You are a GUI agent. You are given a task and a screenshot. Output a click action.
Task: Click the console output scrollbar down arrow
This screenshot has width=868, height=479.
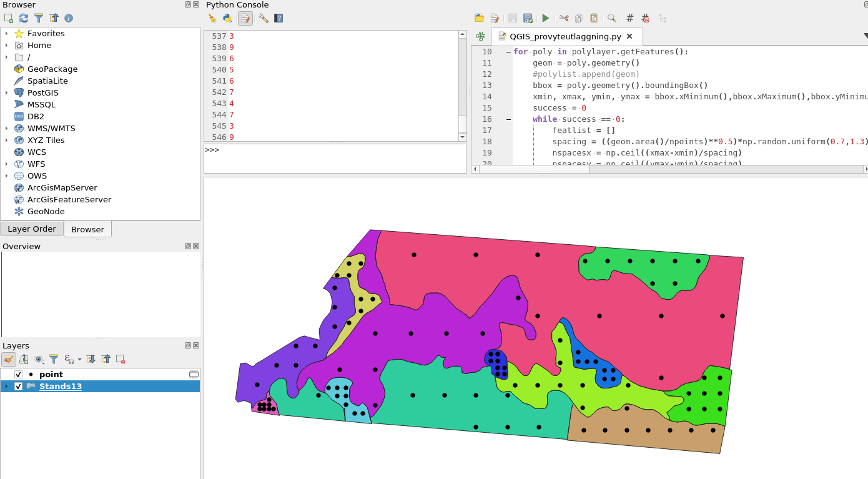click(463, 137)
